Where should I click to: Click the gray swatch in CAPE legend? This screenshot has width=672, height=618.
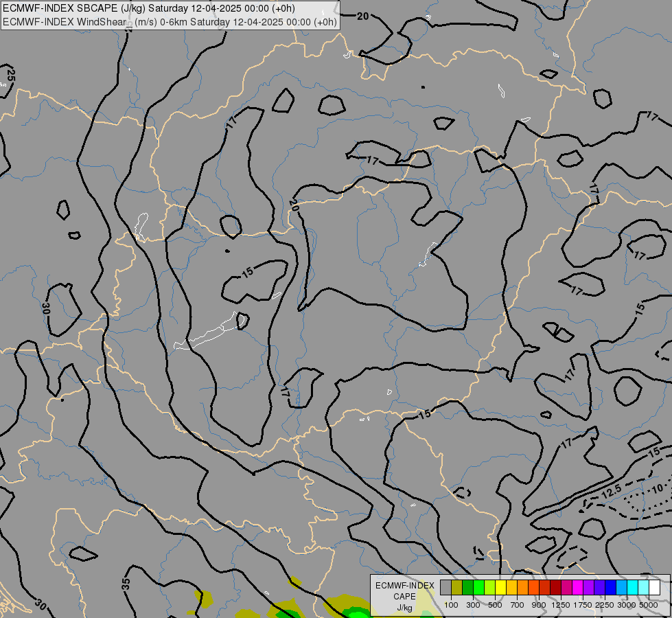point(445,588)
